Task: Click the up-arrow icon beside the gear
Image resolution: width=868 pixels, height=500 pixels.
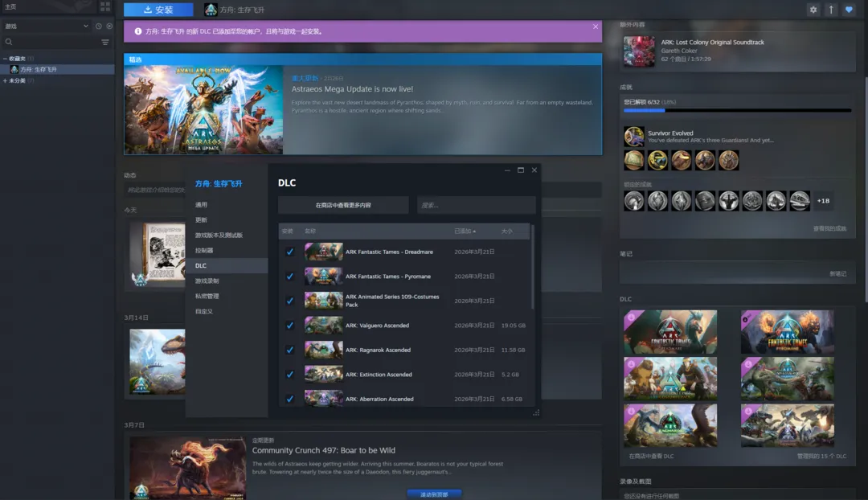Action: point(831,10)
